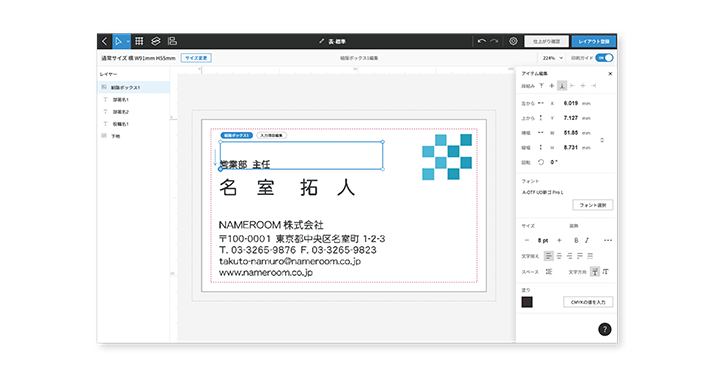Click the white input item edit pill on canvas

tap(271, 136)
